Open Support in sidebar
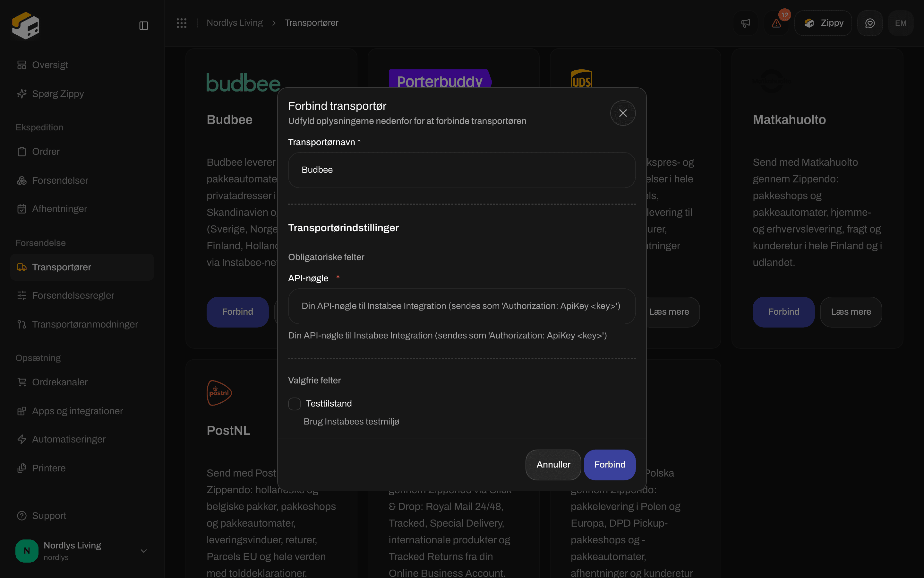924x578 pixels. pyautogui.click(x=82, y=516)
